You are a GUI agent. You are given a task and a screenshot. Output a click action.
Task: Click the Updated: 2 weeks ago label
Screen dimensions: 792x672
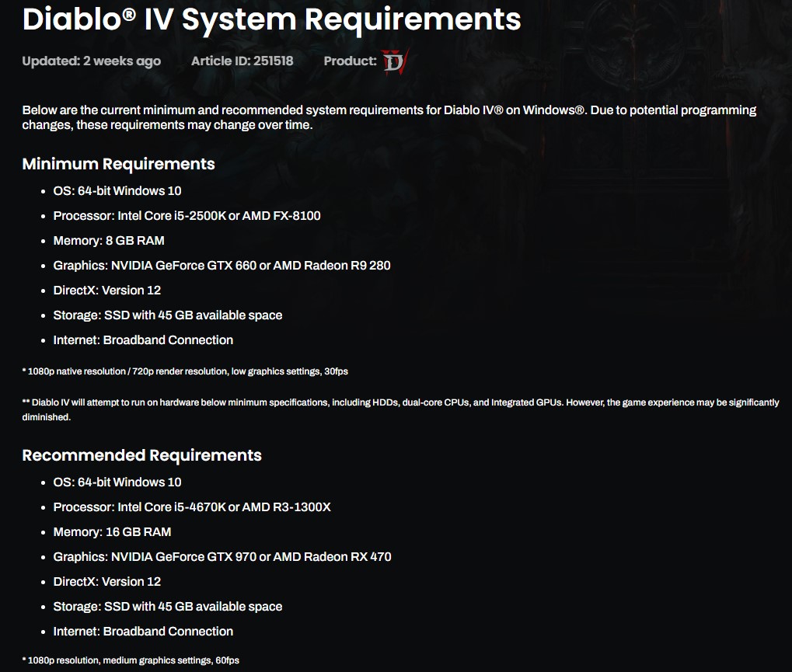(92, 61)
